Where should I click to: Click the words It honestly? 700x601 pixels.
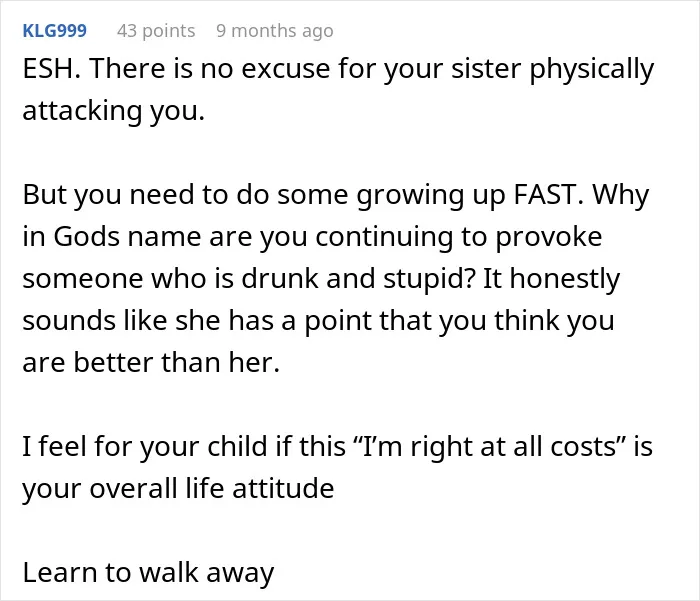tap(552, 279)
